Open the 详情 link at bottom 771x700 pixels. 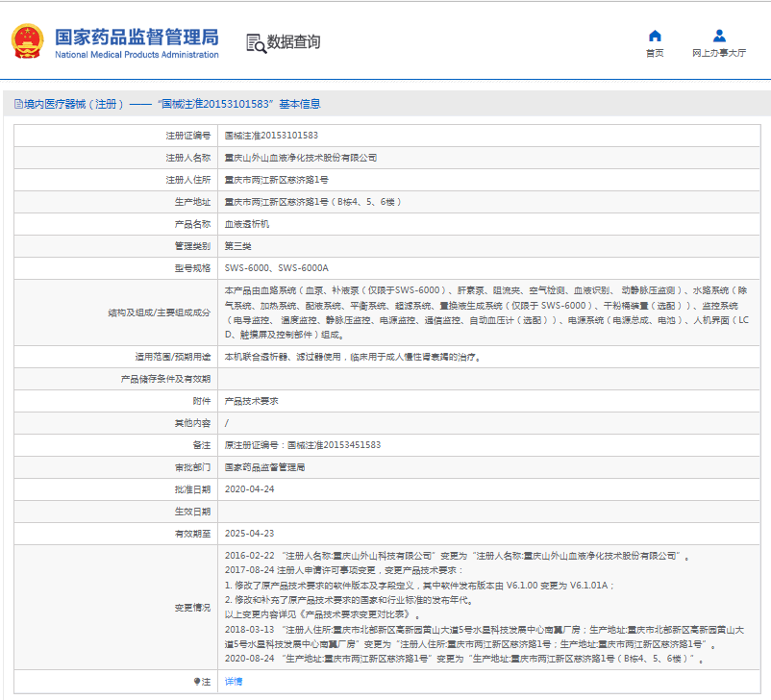[x=234, y=681]
